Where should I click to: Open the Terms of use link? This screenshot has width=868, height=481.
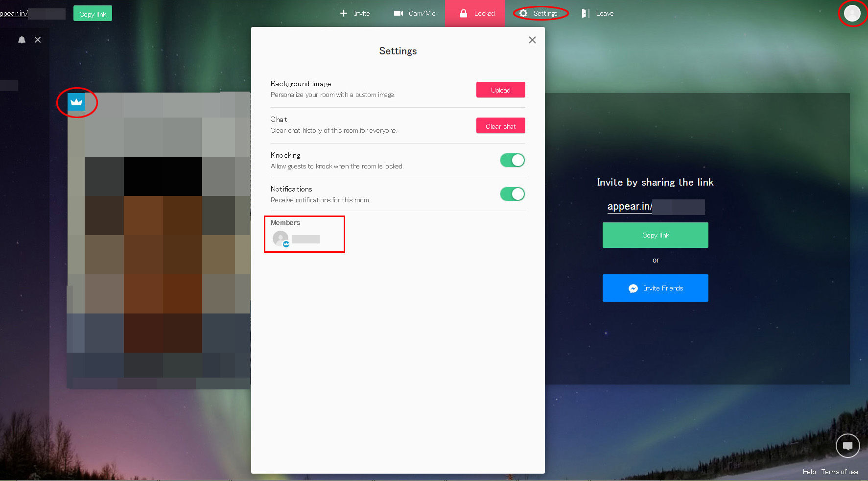point(839,472)
